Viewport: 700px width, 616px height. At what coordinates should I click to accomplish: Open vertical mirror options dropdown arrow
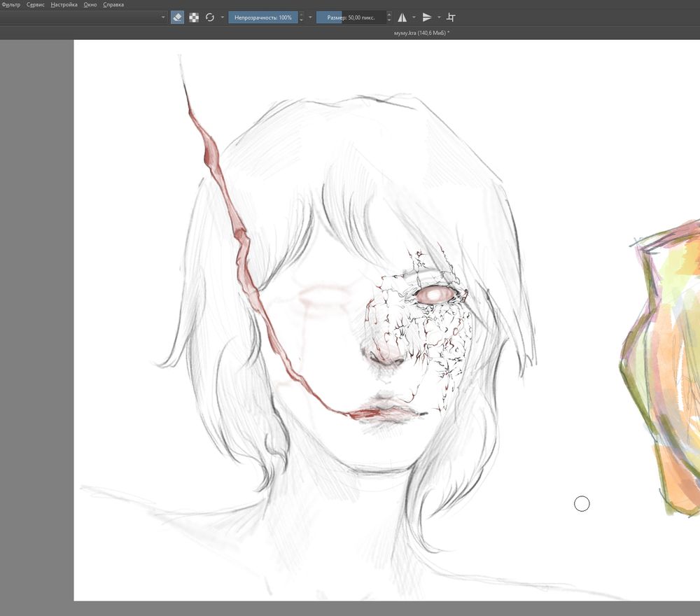[x=439, y=17]
